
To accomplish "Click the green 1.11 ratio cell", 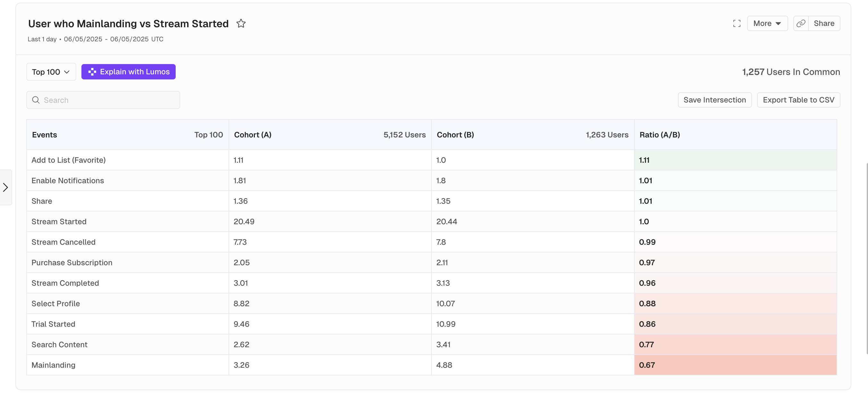I will (735, 160).
